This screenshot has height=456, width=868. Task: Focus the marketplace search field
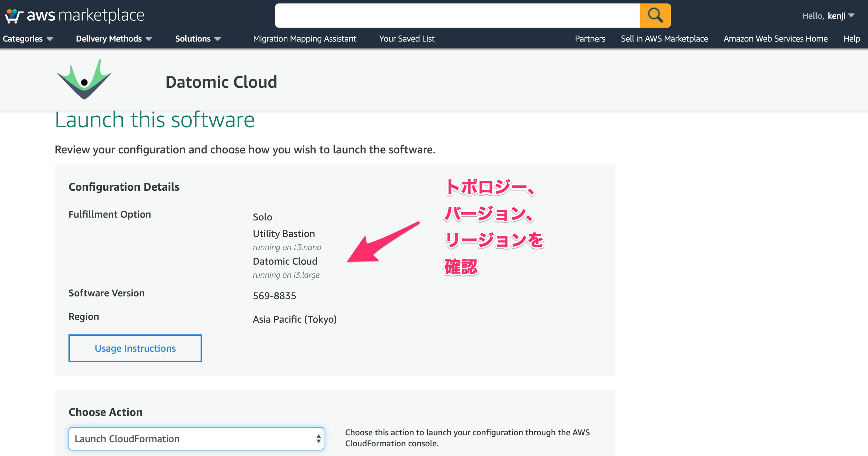(x=457, y=16)
